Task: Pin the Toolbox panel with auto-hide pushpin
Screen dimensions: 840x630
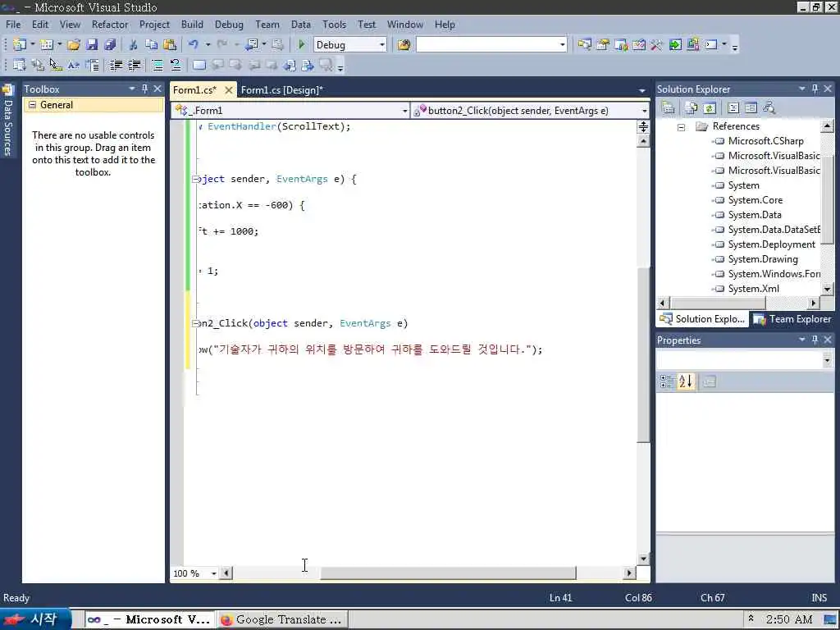Action: (144, 89)
